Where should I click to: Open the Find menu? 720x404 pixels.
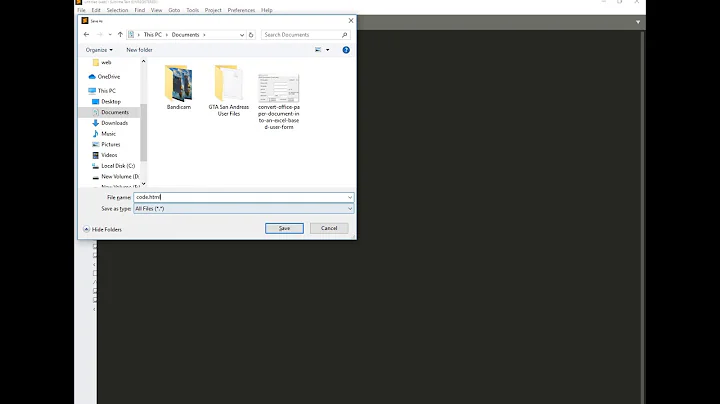coord(140,10)
